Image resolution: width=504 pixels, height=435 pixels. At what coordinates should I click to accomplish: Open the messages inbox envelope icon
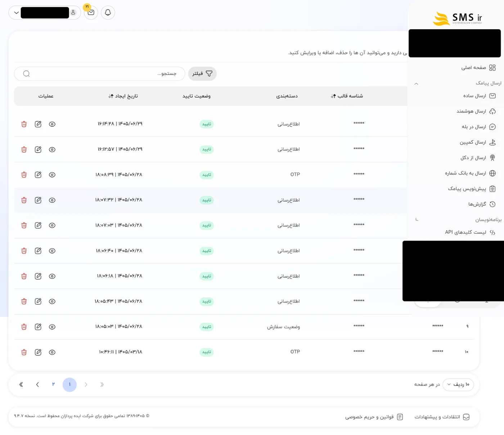(x=91, y=13)
